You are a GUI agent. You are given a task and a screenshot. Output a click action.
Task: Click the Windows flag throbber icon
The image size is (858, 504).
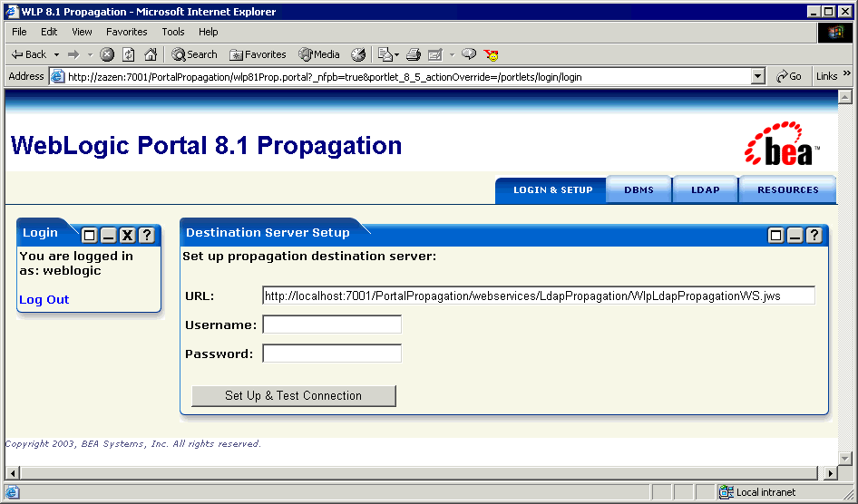pyautogui.click(x=835, y=33)
